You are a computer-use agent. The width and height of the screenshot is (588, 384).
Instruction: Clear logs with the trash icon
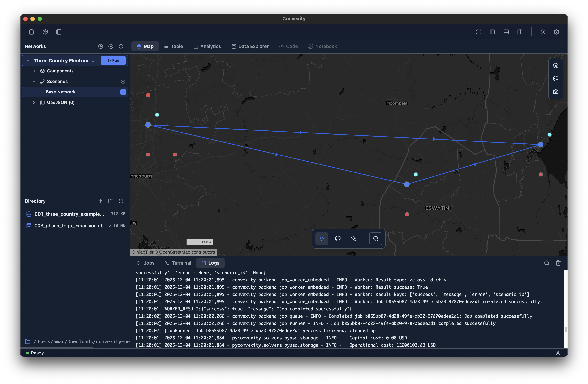point(558,263)
